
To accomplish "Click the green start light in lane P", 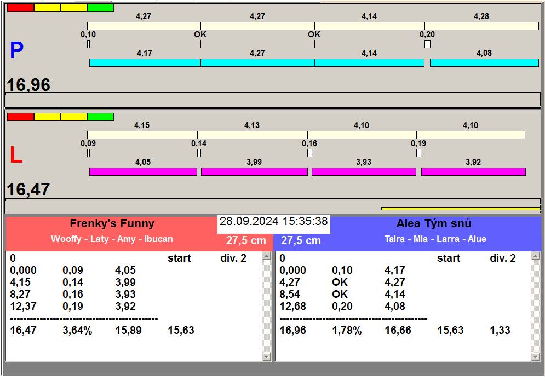I will 100,8.
